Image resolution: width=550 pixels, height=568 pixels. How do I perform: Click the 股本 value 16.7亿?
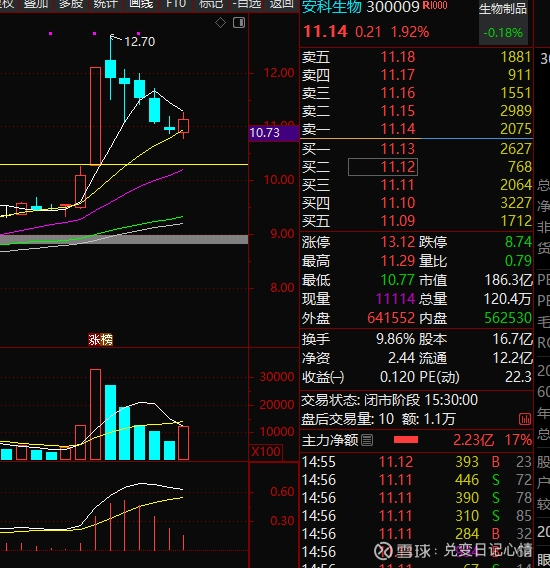click(512, 339)
